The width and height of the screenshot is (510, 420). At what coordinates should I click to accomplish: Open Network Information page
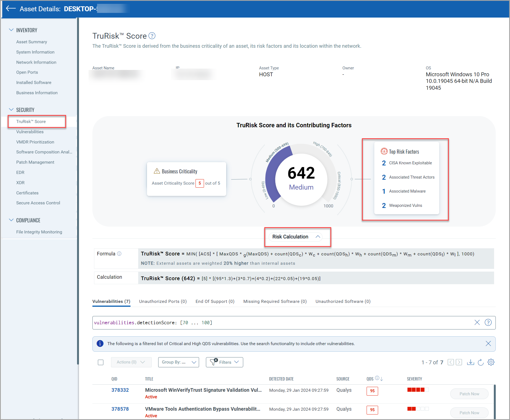click(x=36, y=62)
